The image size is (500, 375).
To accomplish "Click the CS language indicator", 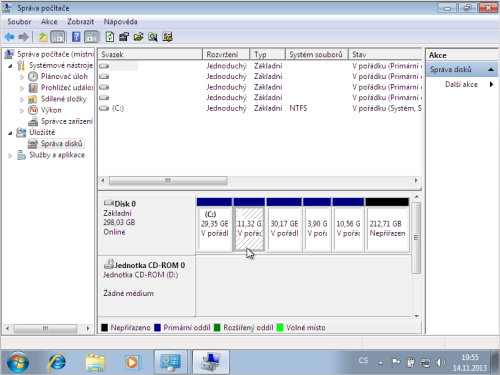I will coord(363,361).
